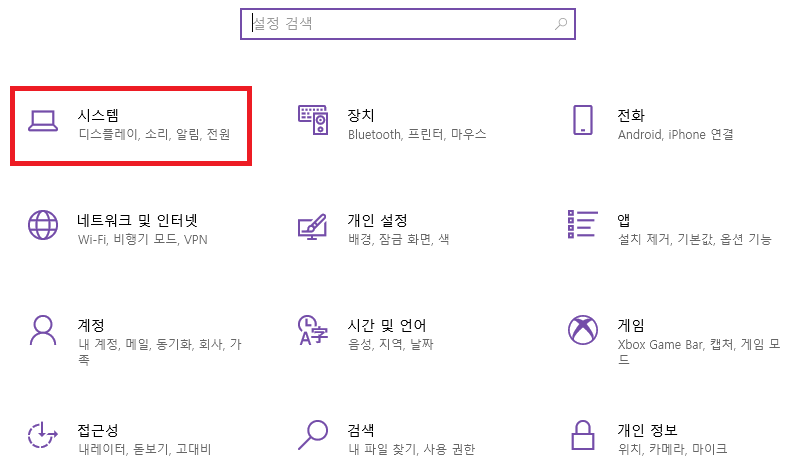Select the padlock icon for 개인 정보
Screen dimensions: 789x467
click(583, 435)
